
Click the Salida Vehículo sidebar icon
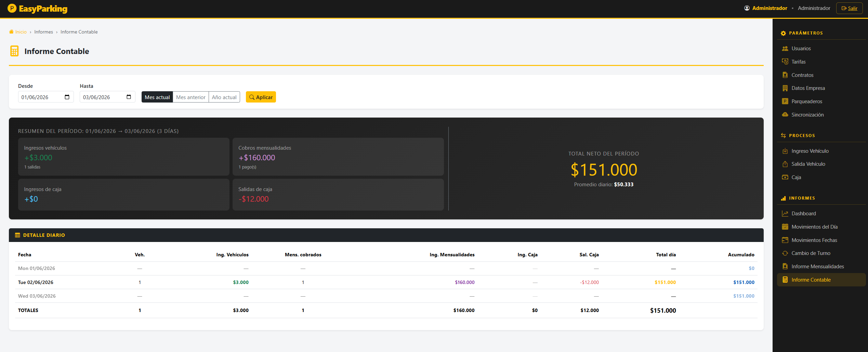click(785, 164)
